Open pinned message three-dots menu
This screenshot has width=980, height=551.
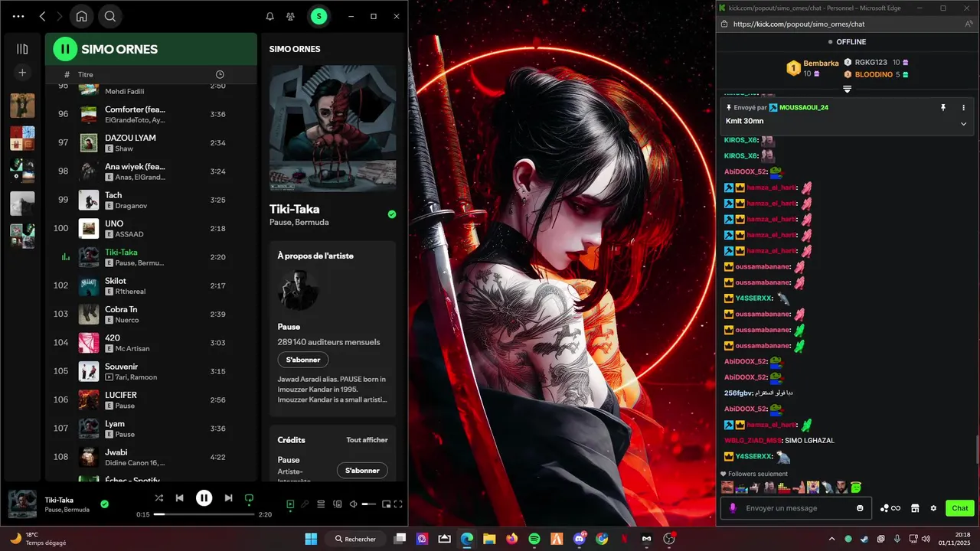coord(963,108)
